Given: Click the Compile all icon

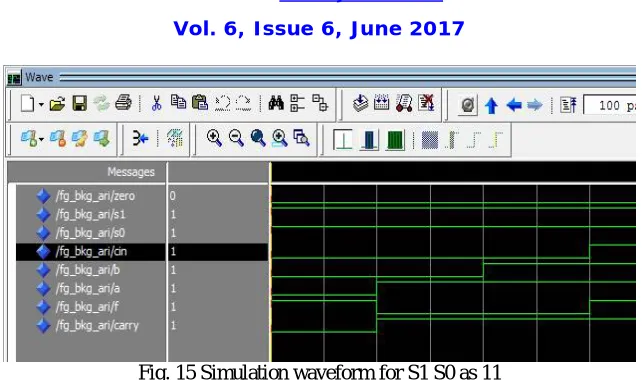Looking at the screenshot, I should [x=382, y=102].
